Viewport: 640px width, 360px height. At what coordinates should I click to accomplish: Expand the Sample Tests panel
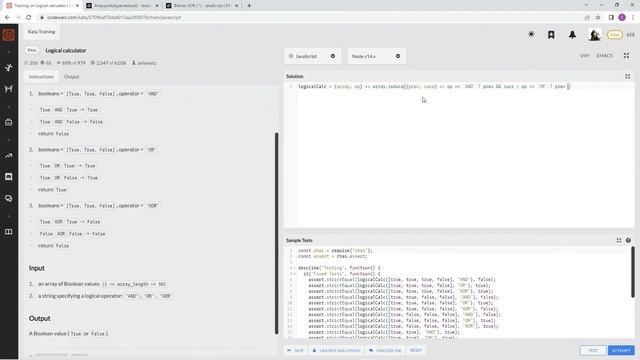coord(619,240)
